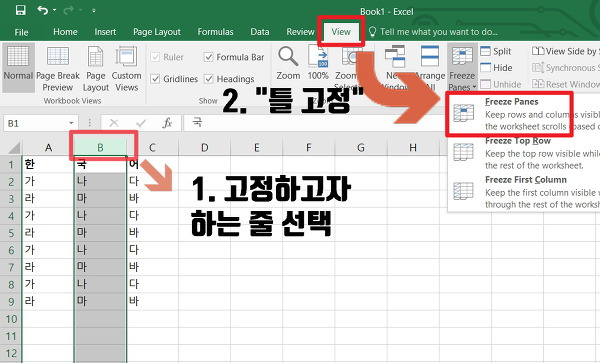Select column H header
The image size is (600, 363).
pos(412,147)
